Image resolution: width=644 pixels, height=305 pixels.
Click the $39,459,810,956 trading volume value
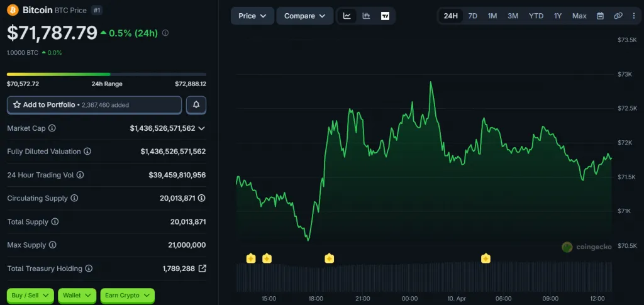[x=177, y=175]
